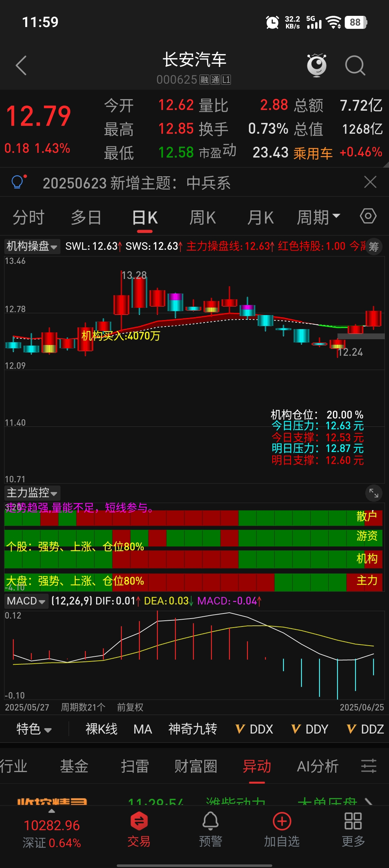The width and height of the screenshot is (389, 868).
Task: Switch to 分时 chart tab
Action: (28, 217)
